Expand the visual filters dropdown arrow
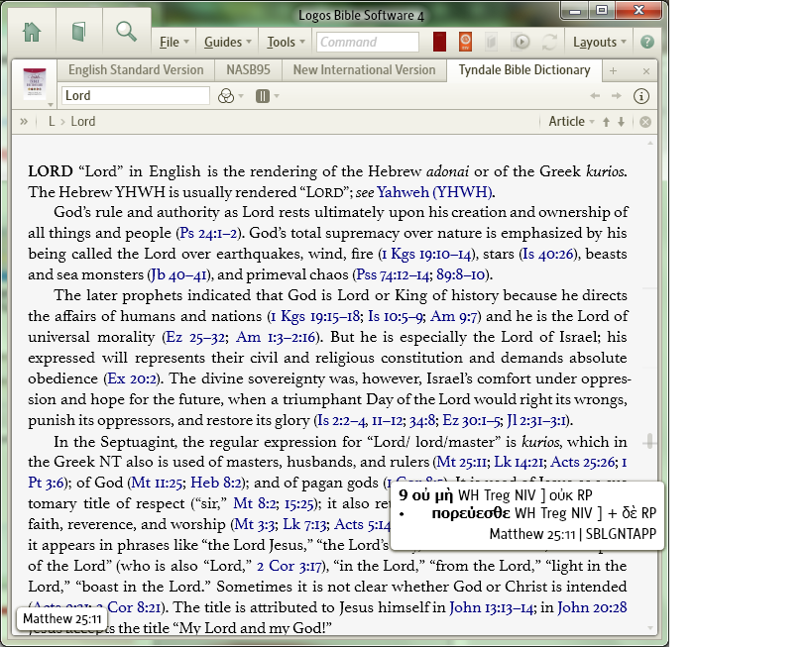Screen dimensions: 812x647 tap(241, 96)
